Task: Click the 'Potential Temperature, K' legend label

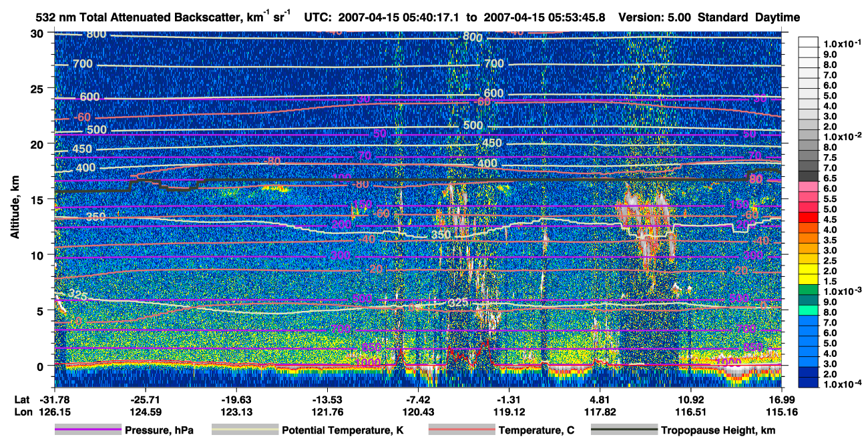Action: pos(343,430)
